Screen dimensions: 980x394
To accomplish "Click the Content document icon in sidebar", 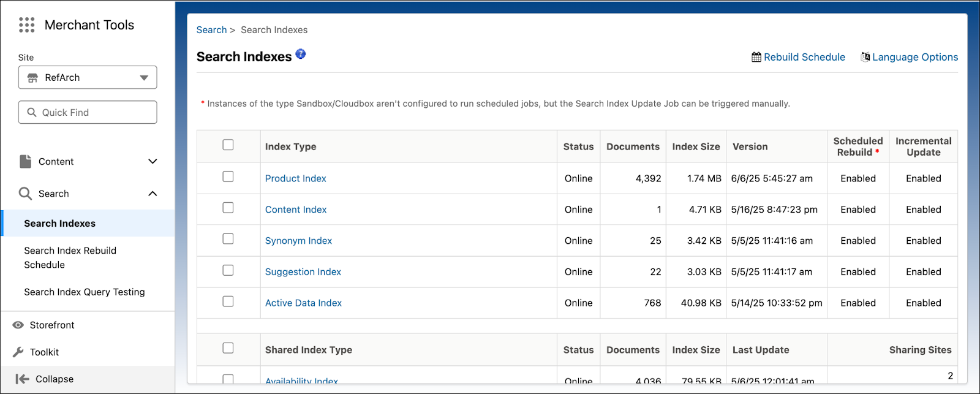I will click(x=25, y=161).
